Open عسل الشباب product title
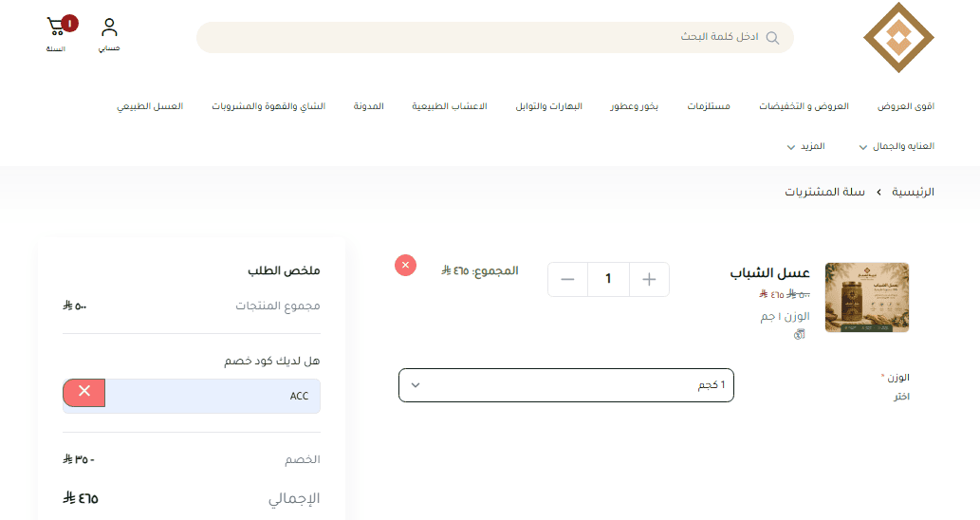980x520 pixels. tap(770, 273)
